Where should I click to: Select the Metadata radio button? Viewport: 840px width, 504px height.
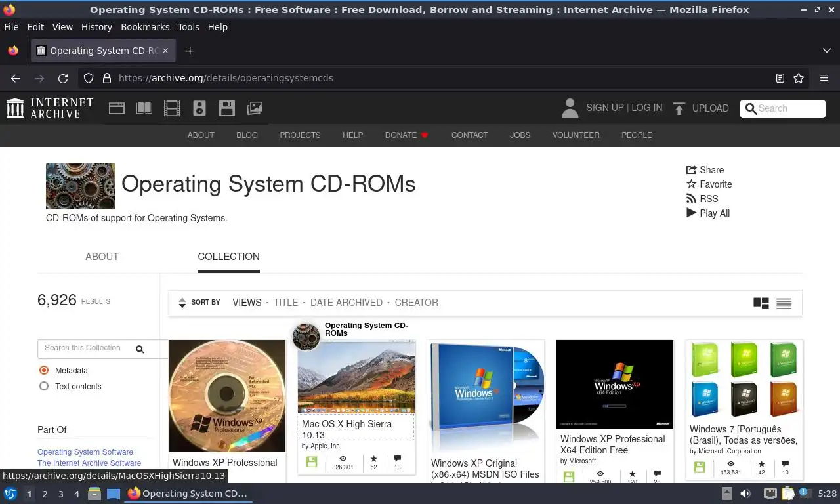[x=44, y=370]
